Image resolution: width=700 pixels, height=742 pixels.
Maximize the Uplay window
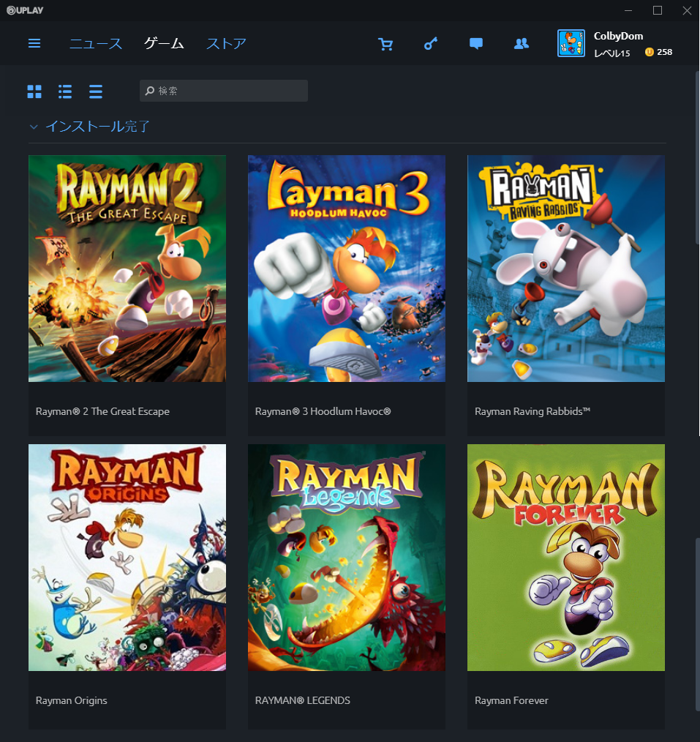658,10
